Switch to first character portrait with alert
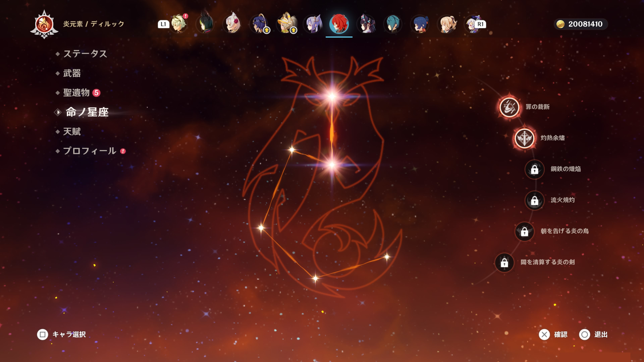644x362 pixels. (x=178, y=24)
